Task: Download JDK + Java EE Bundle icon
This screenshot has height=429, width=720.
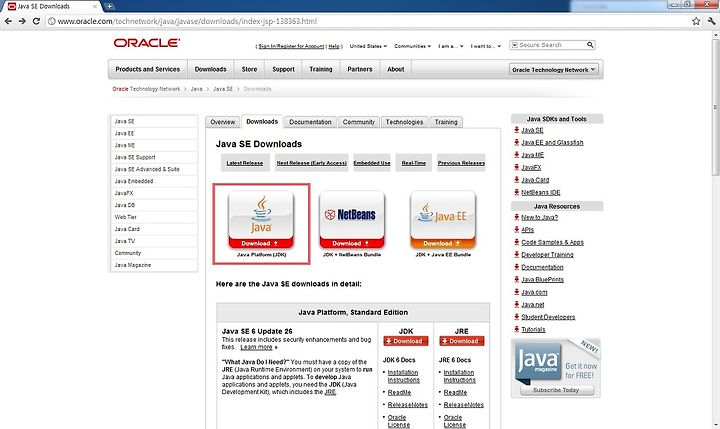Action: tap(443, 220)
